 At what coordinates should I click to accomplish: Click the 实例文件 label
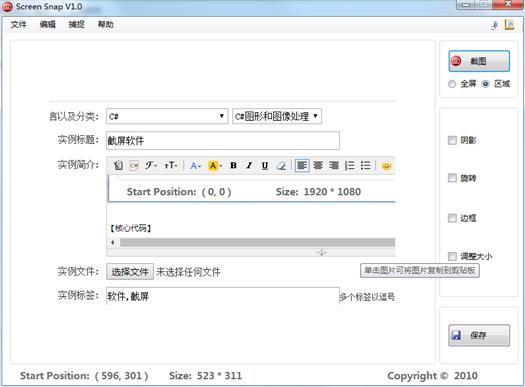pos(78,272)
